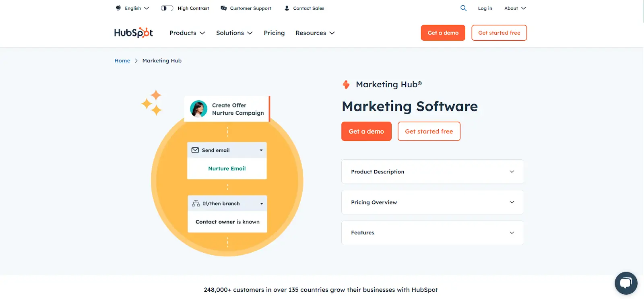Screen dimensions: 644x299
Task: Click the Create Offer Nurture Campaign text
Action: pos(238,109)
